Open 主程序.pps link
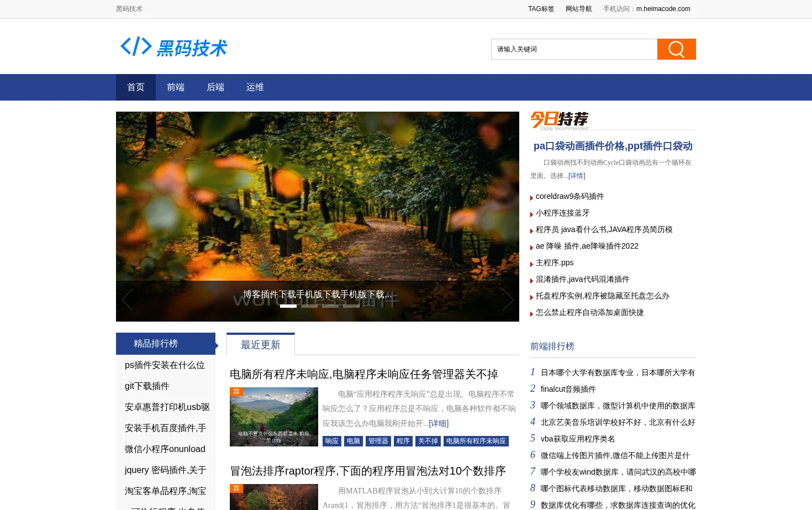This screenshot has height=510, width=812. [x=555, y=262]
